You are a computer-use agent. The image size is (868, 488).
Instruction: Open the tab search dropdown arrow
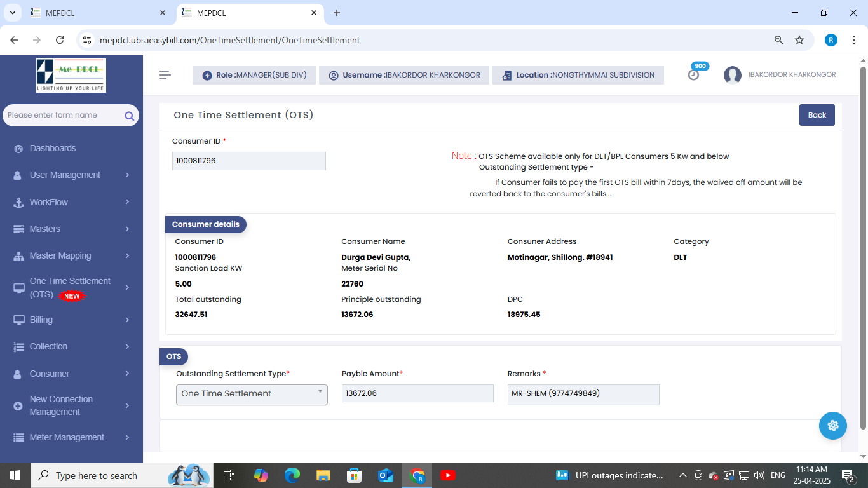(x=12, y=13)
